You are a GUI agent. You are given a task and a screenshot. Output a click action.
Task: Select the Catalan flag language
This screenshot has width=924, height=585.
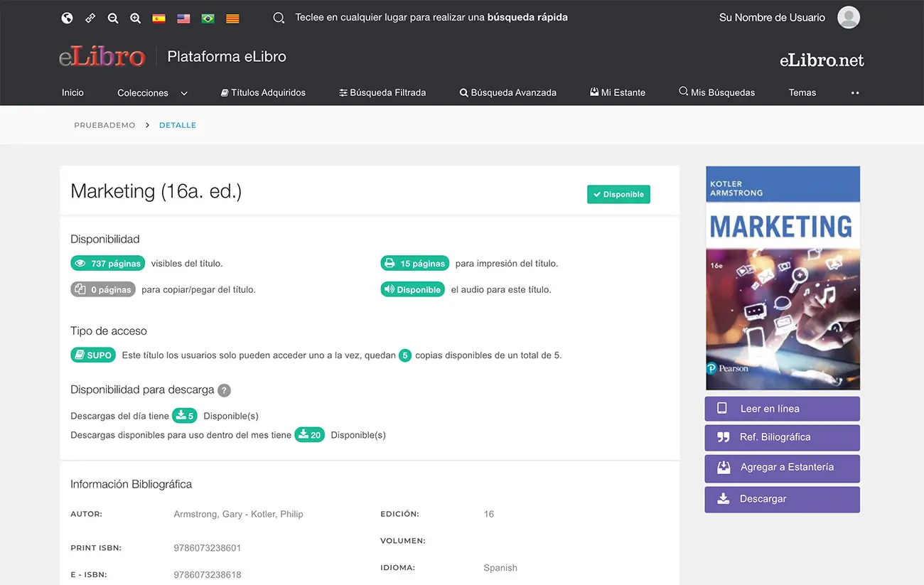click(x=232, y=18)
